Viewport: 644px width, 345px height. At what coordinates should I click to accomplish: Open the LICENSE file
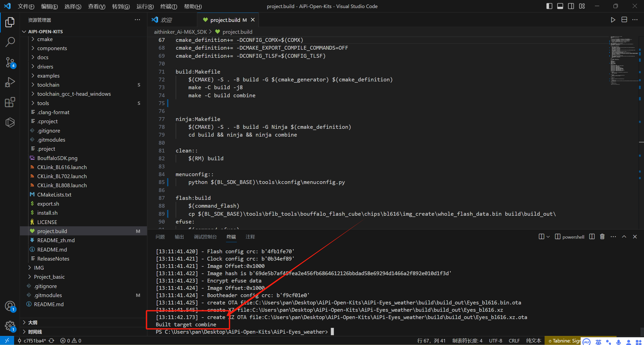(47, 222)
